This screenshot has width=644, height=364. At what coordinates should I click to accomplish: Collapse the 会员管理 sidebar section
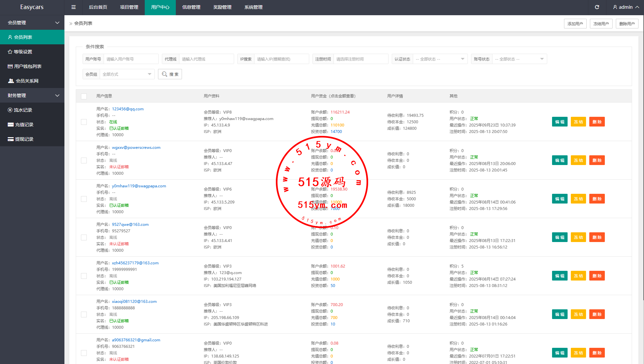[32, 23]
